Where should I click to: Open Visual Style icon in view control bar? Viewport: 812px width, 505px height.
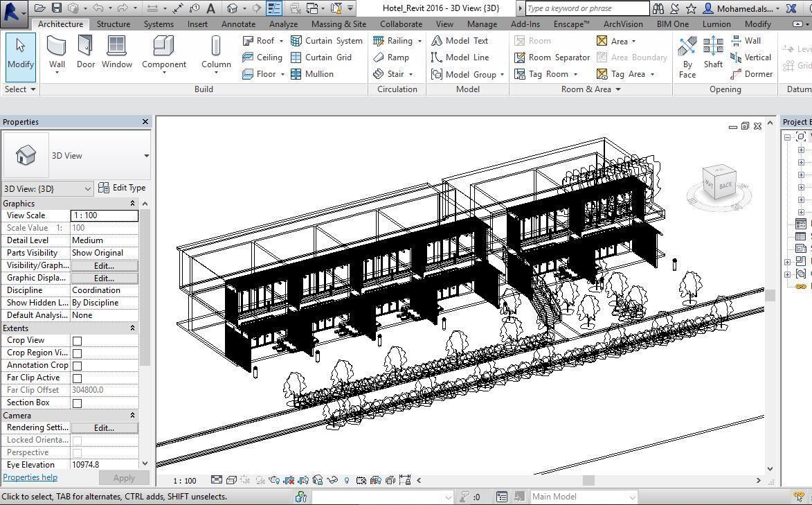click(231, 480)
